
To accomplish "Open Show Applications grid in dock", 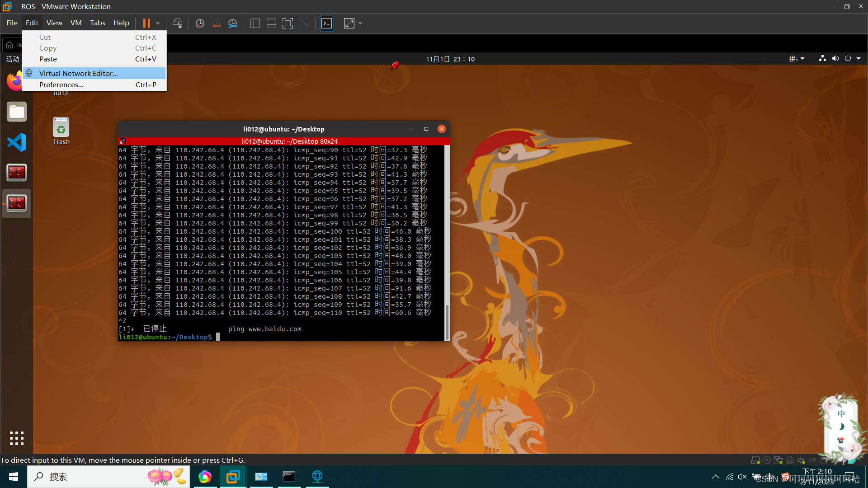I will click(17, 438).
